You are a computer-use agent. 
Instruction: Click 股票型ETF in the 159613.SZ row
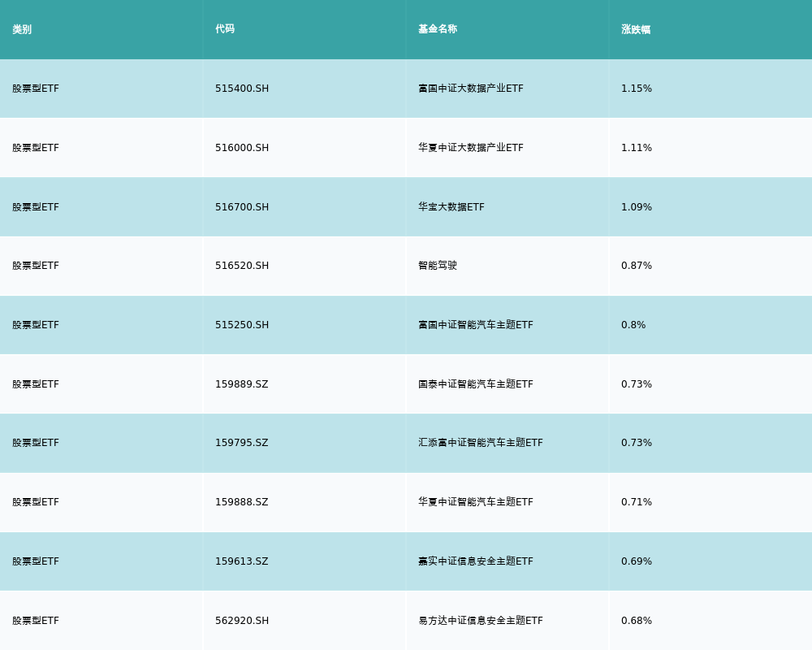[x=36, y=561]
